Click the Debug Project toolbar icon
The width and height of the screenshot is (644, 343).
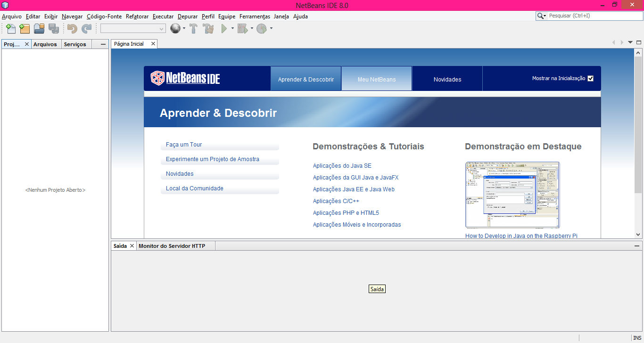coord(242,29)
